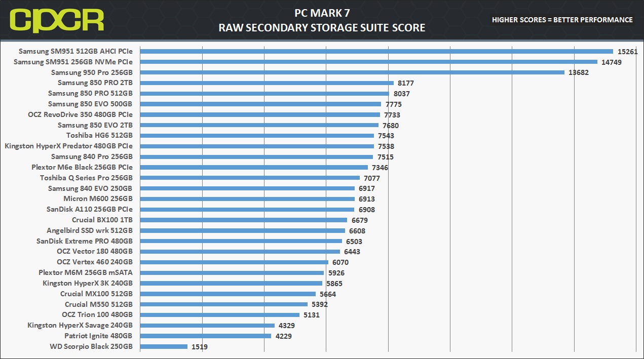Select the 'OCZ Vertex 460 240GB' label
Viewport: 644px width, 359px height.
(95, 262)
